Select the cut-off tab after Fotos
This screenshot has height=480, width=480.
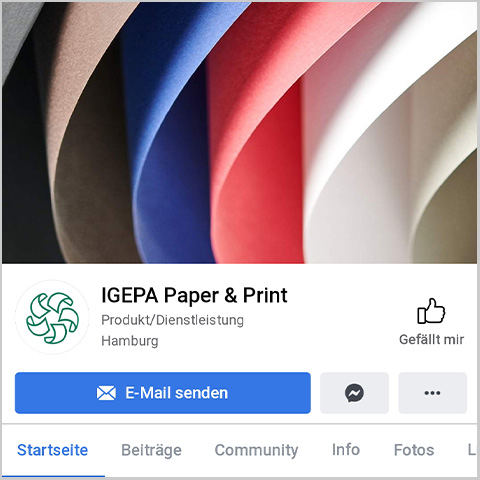point(471,450)
